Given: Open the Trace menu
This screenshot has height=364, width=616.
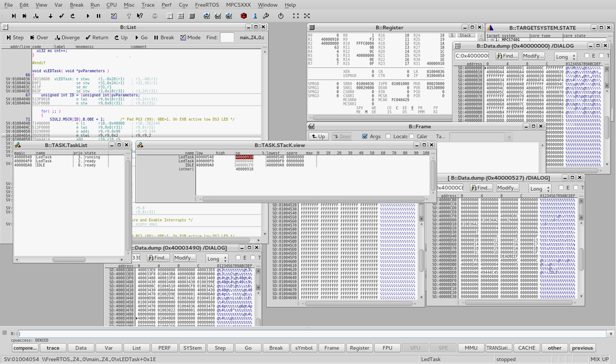Looking at the screenshot, I should [148, 5].
